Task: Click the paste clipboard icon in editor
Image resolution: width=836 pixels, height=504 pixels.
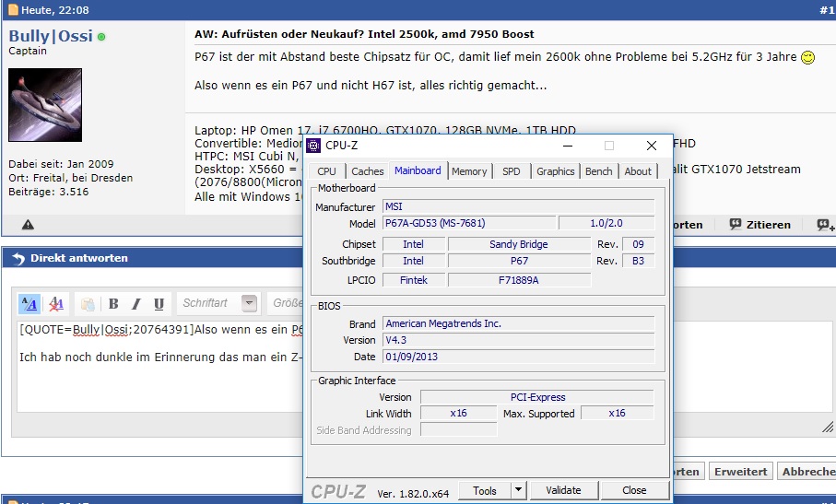Action: [x=88, y=304]
